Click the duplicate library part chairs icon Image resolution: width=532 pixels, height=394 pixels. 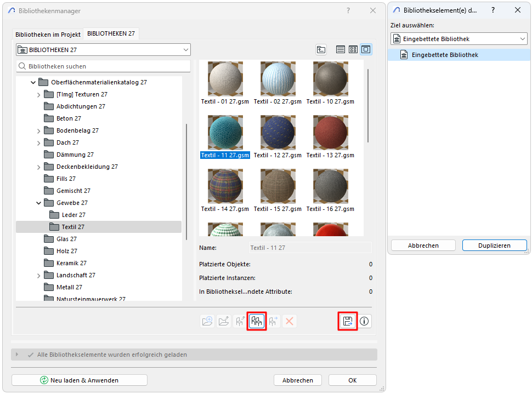257,321
